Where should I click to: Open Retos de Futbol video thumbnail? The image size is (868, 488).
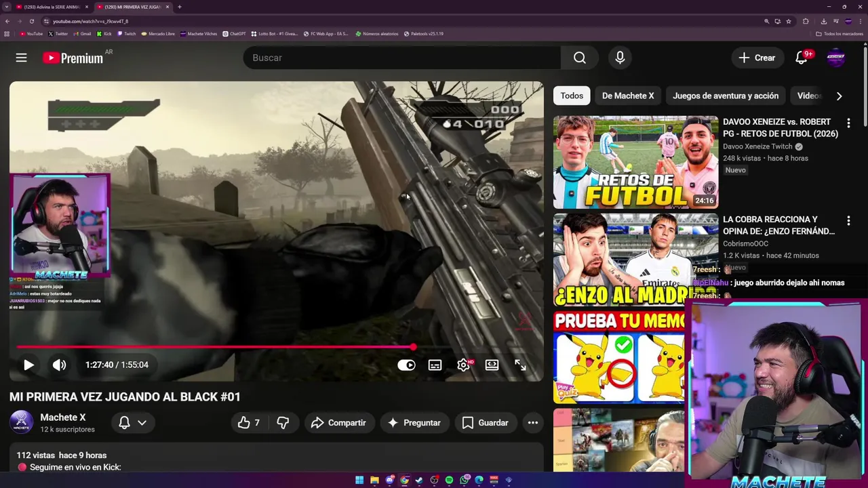[x=635, y=162]
